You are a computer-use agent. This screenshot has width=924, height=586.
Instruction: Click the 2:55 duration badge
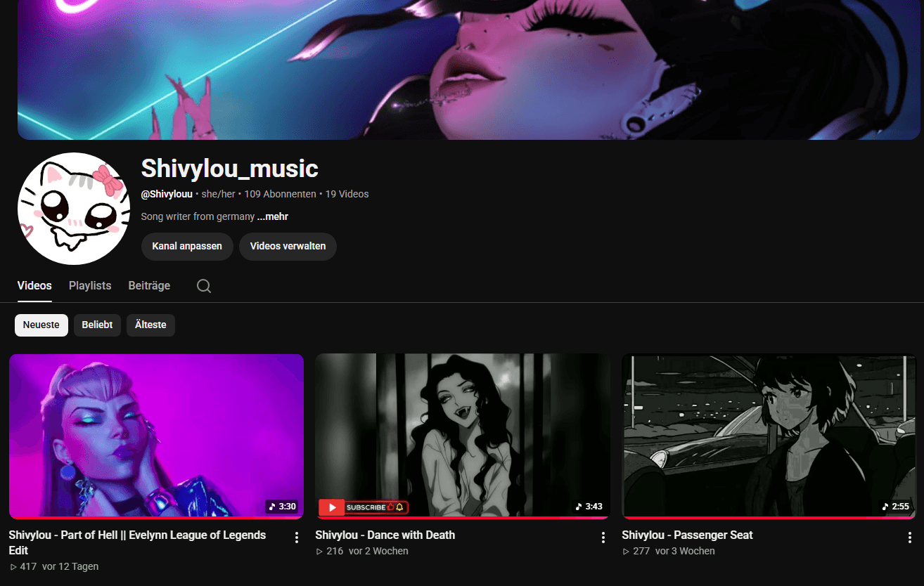coord(895,507)
